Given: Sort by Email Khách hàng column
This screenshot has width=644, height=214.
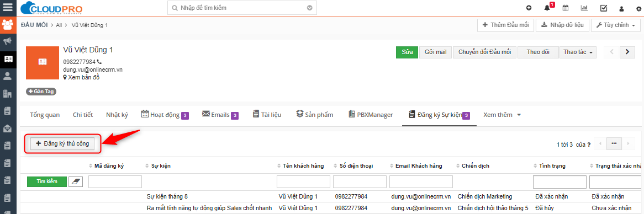Looking at the screenshot, I should coord(416,165).
